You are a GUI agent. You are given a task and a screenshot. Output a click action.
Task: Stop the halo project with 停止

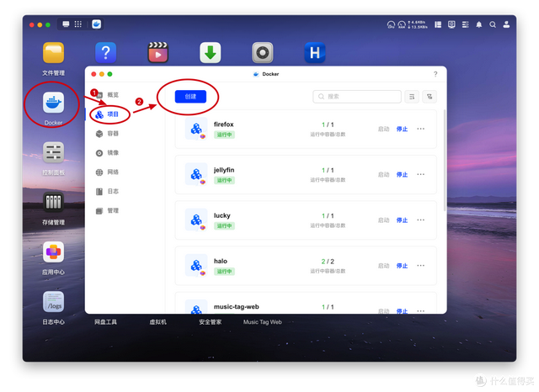click(402, 266)
